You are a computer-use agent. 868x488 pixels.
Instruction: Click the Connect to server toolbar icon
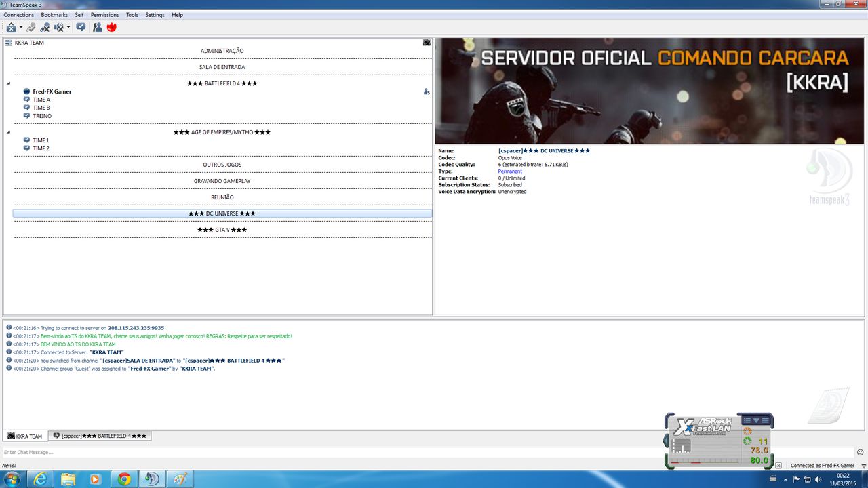tap(11, 27)
